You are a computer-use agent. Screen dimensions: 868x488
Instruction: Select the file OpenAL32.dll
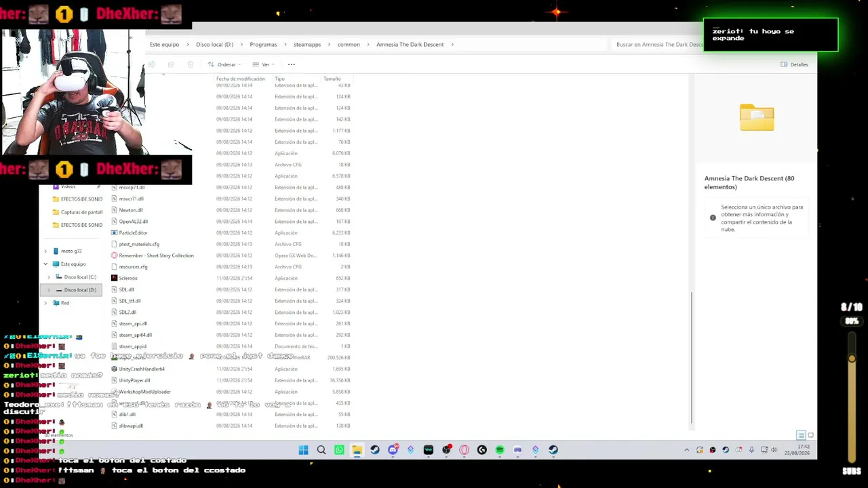coord(133,222)
